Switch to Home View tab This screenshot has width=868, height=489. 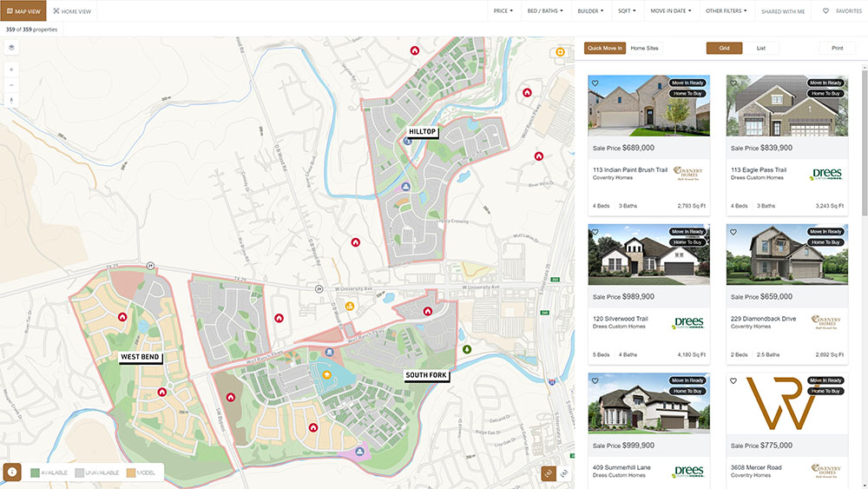tap(72, 11)
